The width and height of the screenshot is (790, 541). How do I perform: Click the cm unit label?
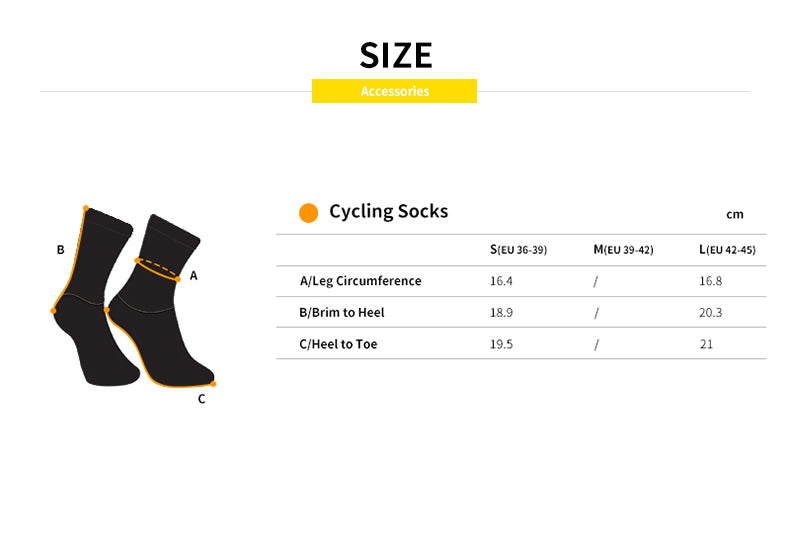tap(735, 214)
